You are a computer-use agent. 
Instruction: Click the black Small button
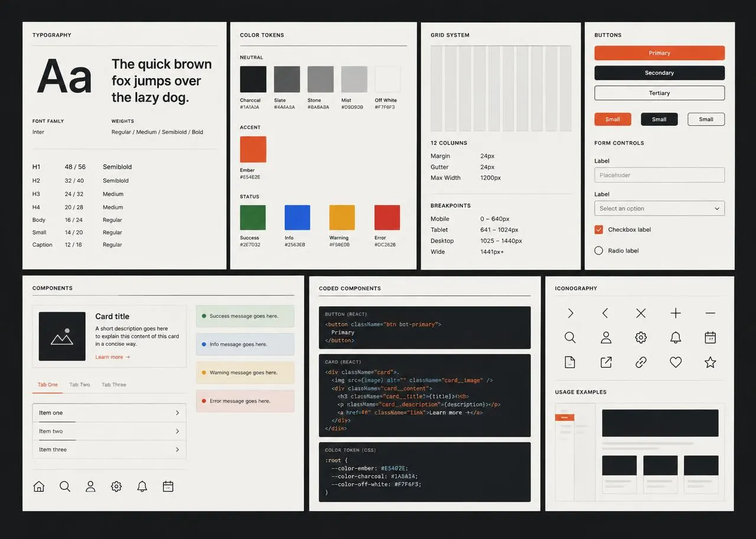click(659, 119)
